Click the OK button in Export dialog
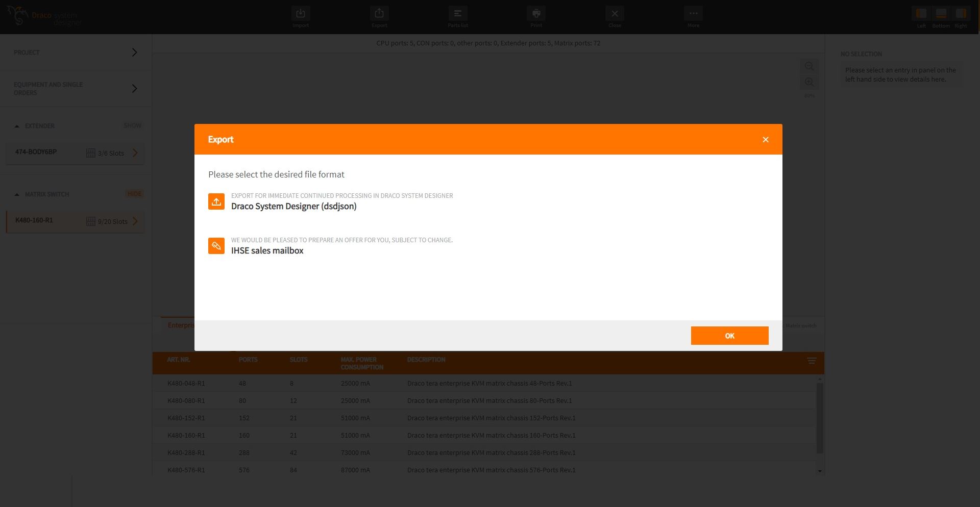The image size is (980, 507). tap(729, 336)
